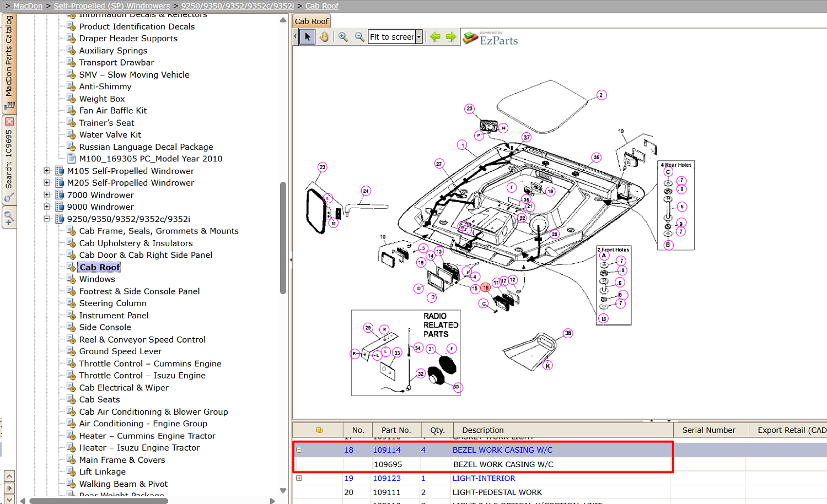The height and width of the screenshot is (504, 827).
Task: Click the Description column header
Action: tap(483, 430)
